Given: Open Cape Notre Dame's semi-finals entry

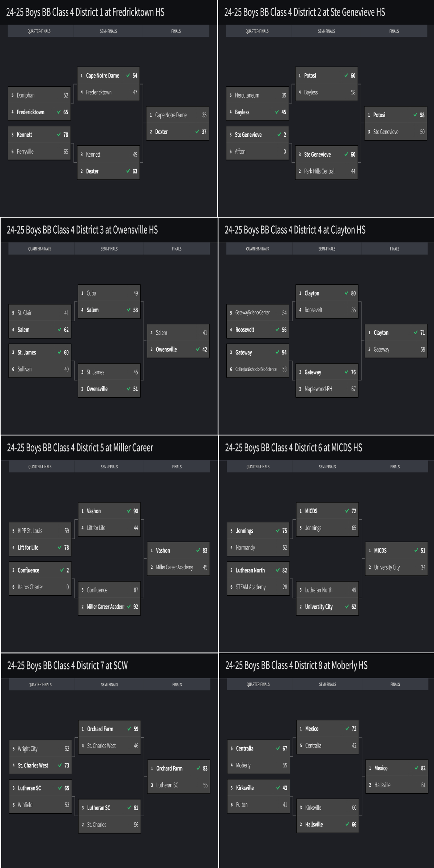Looking at the screenshot, I should tap(103, 76).
